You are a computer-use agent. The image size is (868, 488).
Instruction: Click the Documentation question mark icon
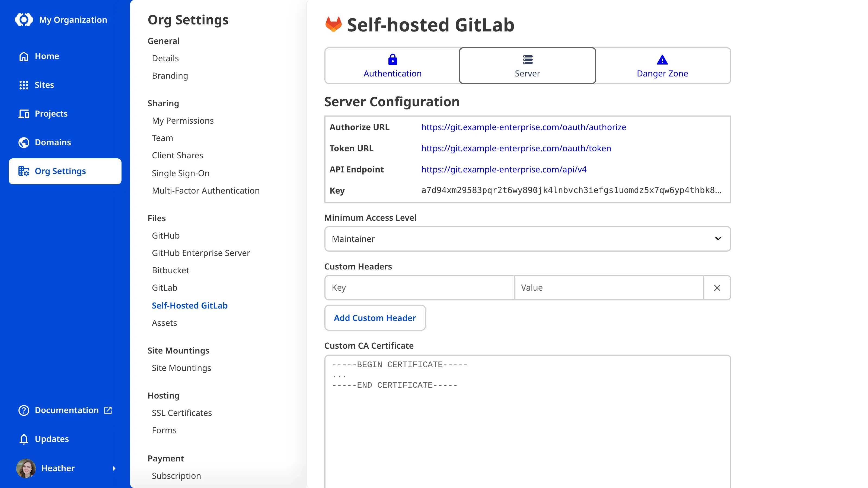[24, 410]
